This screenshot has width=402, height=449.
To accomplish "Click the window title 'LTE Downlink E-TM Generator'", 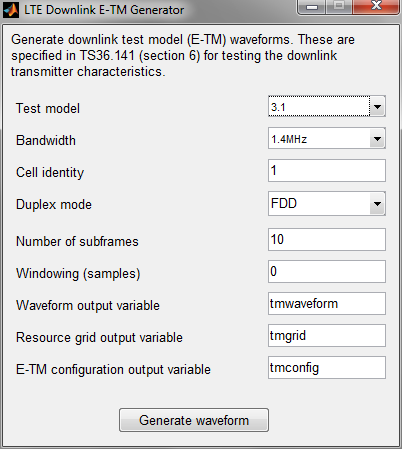I will pos(104,10).
